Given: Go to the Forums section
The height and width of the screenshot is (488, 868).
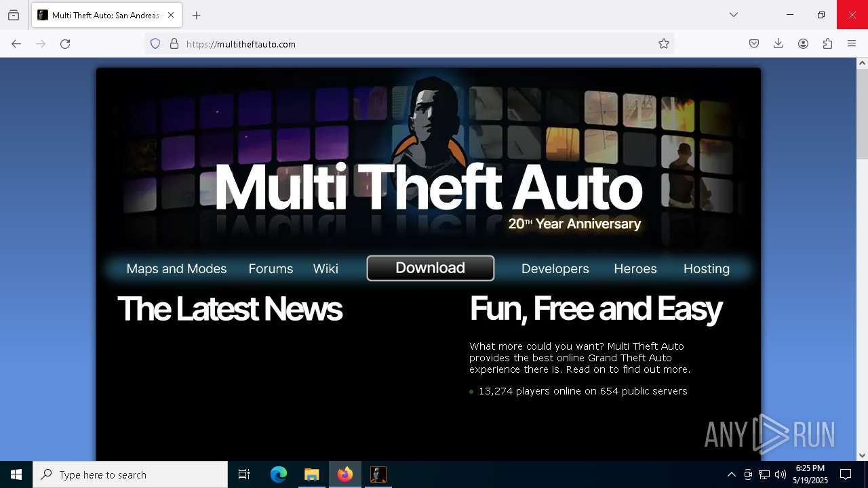Looking at the screenshot, I should 271,268.
